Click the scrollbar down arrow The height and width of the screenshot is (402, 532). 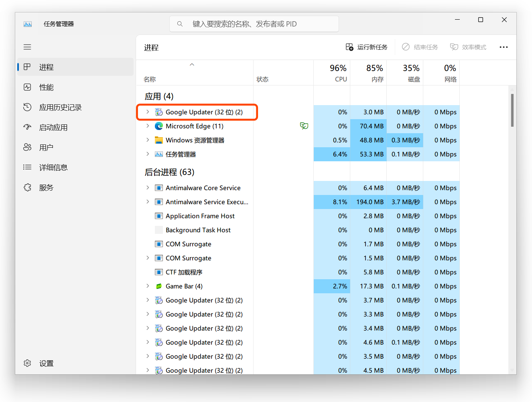point(512,370)
